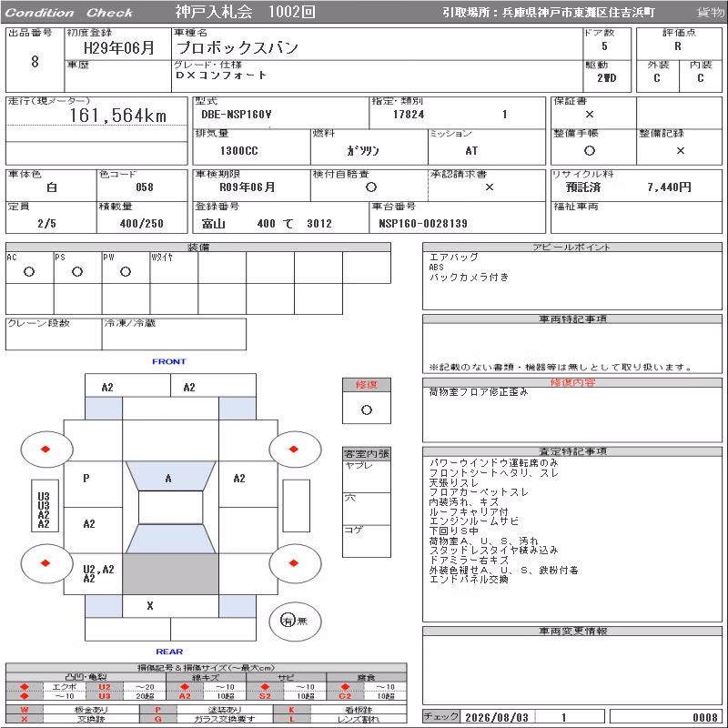Viewport: 728px width, 728px height.
Task: Select the code 0008 at bottom right
Action: (704, 717)
